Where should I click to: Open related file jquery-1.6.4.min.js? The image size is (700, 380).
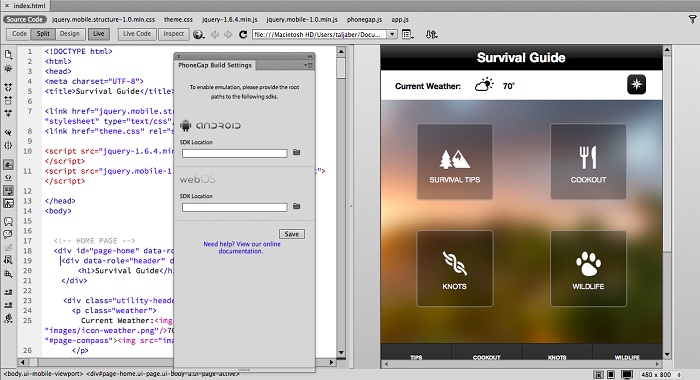[229, 20]
